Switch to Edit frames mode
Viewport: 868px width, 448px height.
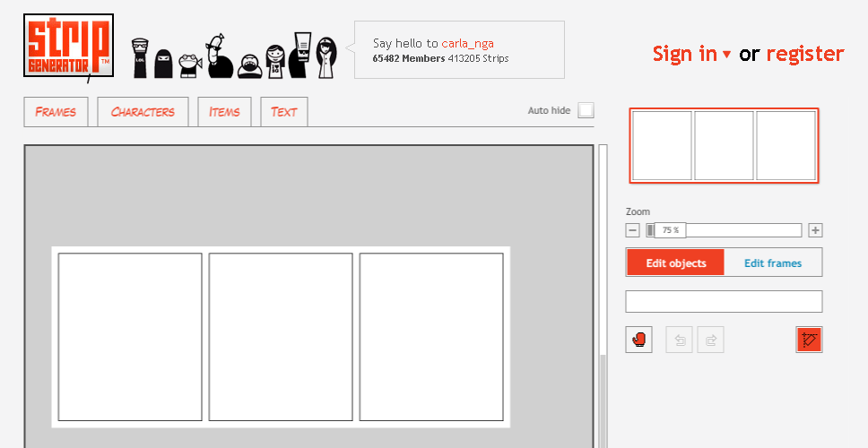(x=773, y=263)
